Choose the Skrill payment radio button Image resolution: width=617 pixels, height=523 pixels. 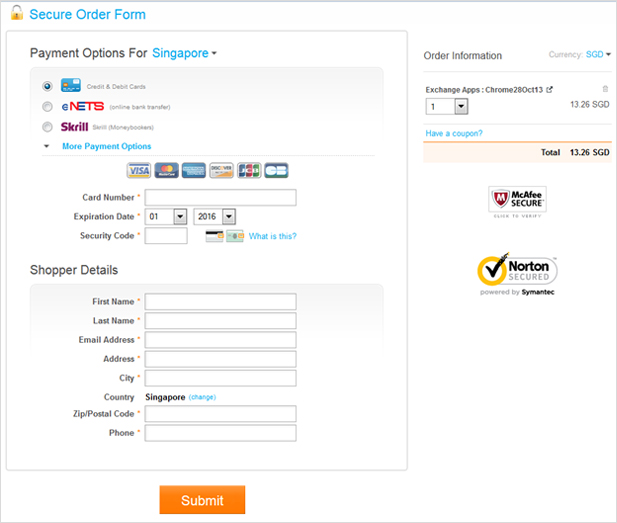coord(47,127)
